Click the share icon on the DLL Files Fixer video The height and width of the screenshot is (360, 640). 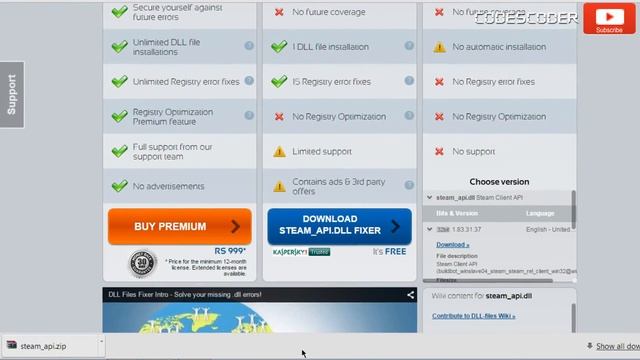[x=410, y=295]
